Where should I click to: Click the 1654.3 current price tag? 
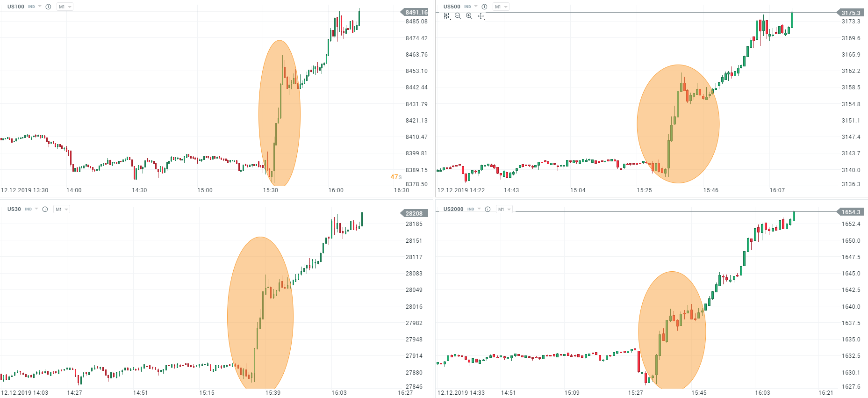coord(851,212)
